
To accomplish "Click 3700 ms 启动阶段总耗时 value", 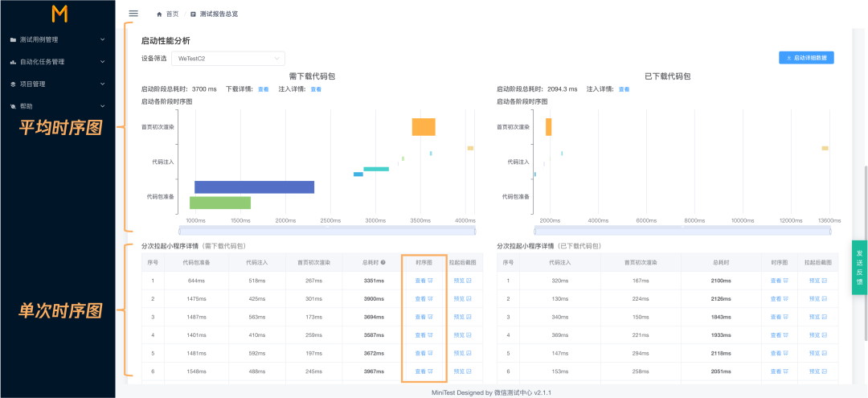I will (204, 89).
